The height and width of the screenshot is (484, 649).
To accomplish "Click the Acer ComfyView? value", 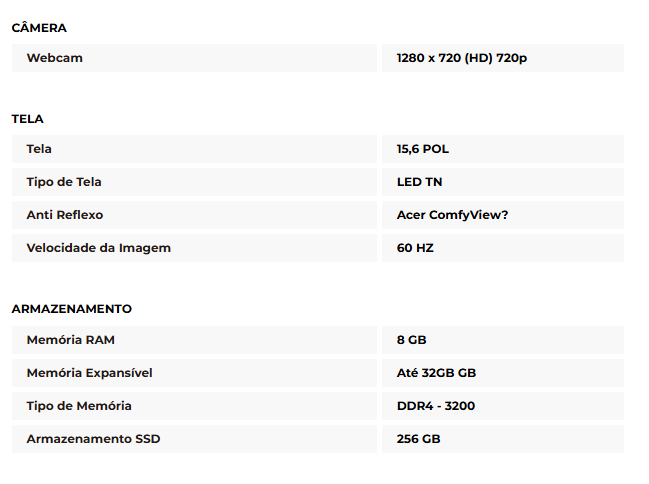I will click(x=452, y=215).
